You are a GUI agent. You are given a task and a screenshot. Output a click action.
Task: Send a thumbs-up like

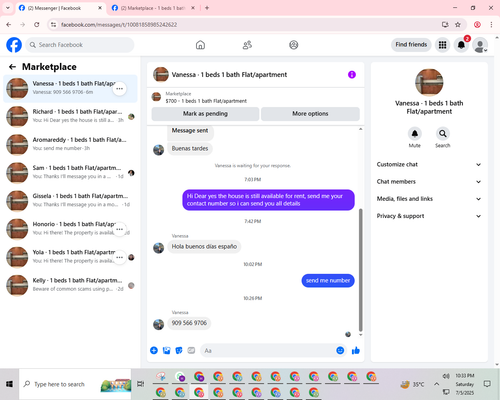[356, 350]
